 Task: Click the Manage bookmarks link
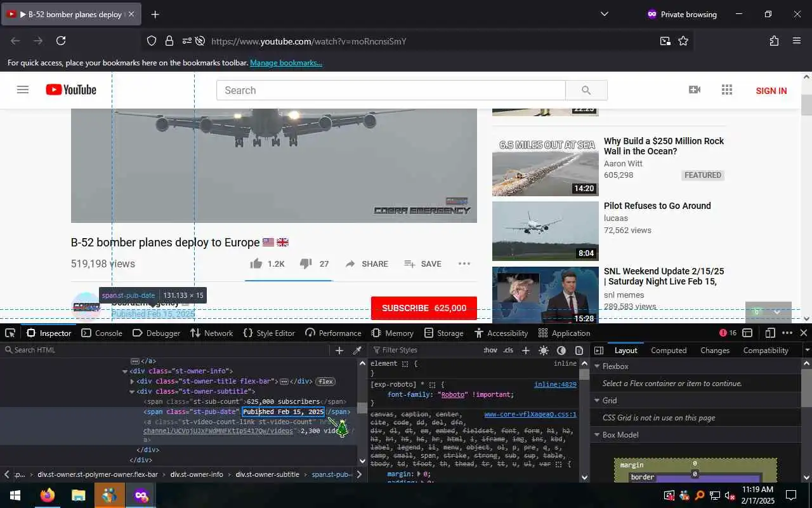pos(286,63)
